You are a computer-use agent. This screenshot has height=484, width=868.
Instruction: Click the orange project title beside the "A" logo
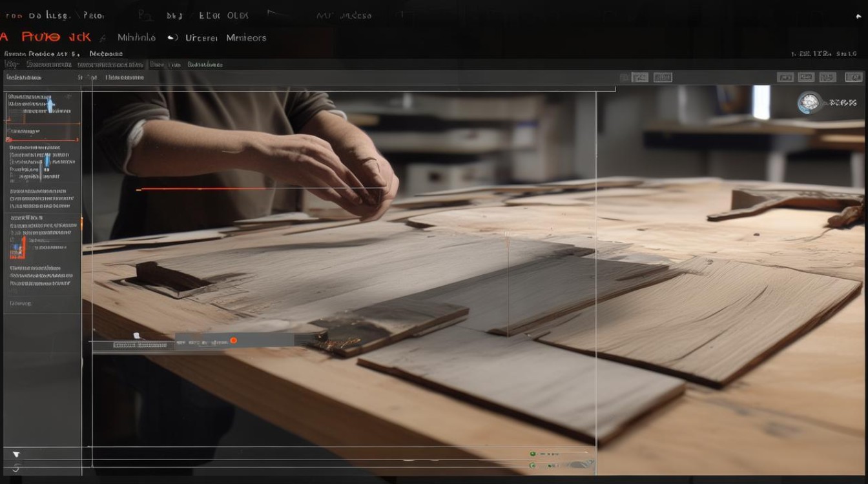click(x=56, y=37)
